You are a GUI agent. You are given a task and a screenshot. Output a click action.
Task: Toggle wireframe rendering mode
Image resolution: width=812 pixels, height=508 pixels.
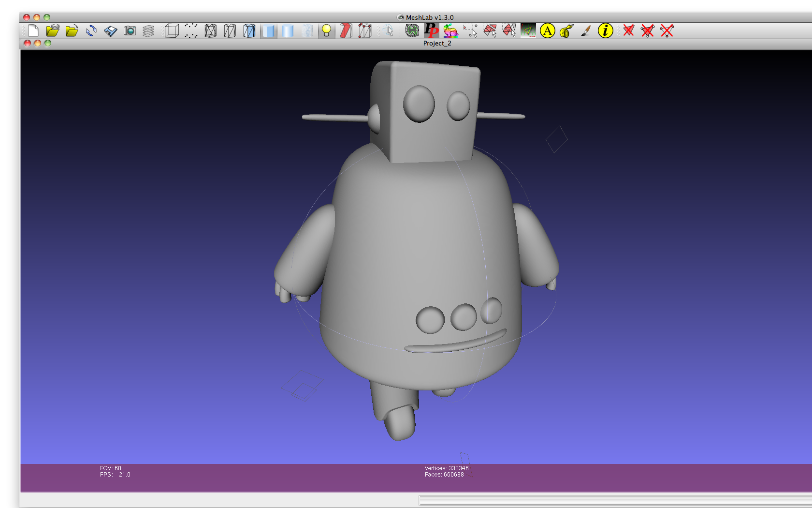click(x=211, y=30)
